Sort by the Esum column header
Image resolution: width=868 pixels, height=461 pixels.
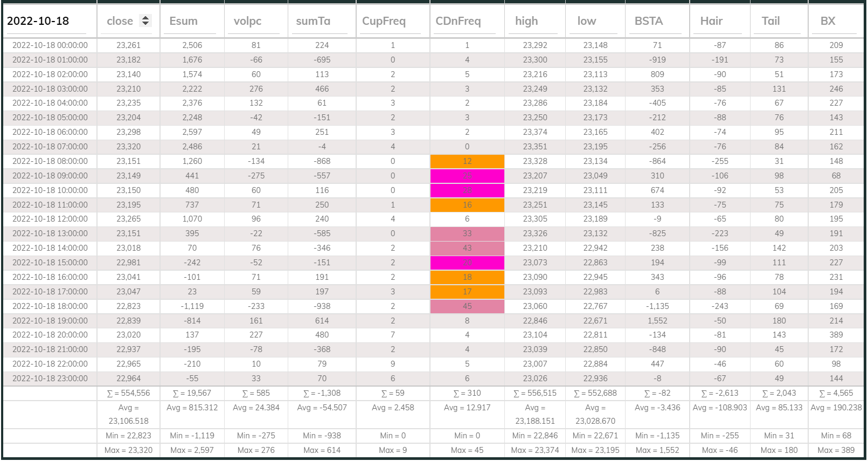point(183,21)
